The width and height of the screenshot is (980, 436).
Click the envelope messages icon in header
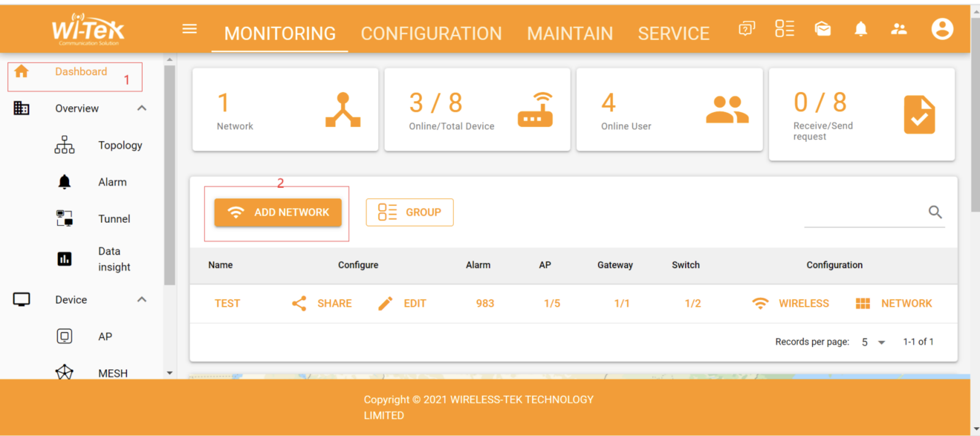[823, 29]
